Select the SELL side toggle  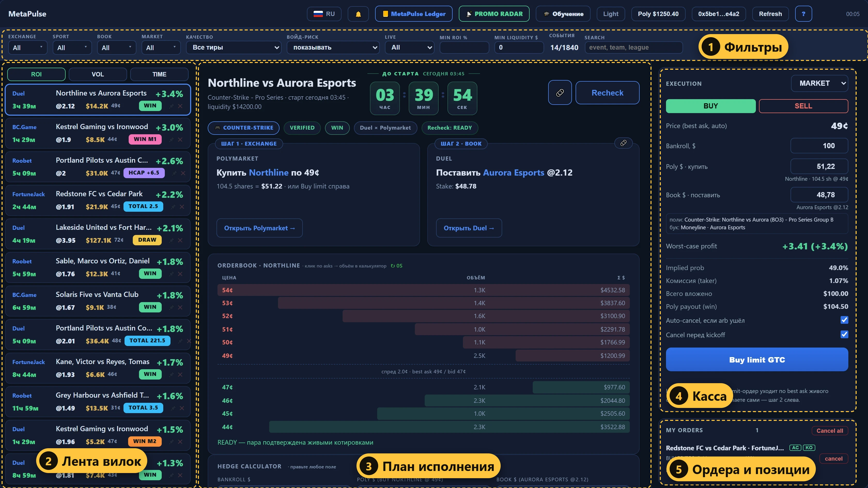tap(803, 106)
